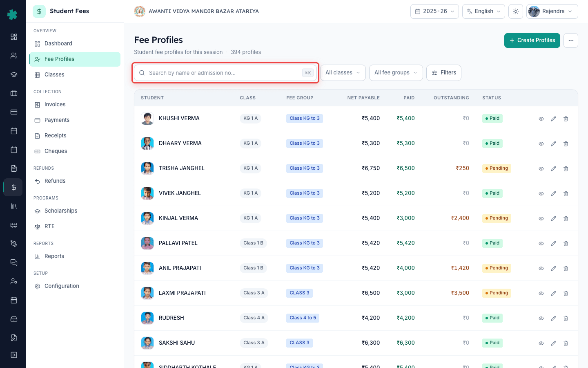This screenshot has width=588, height=368.
Task: Sort by the OUTSTANDING column header
Action: 451,98
